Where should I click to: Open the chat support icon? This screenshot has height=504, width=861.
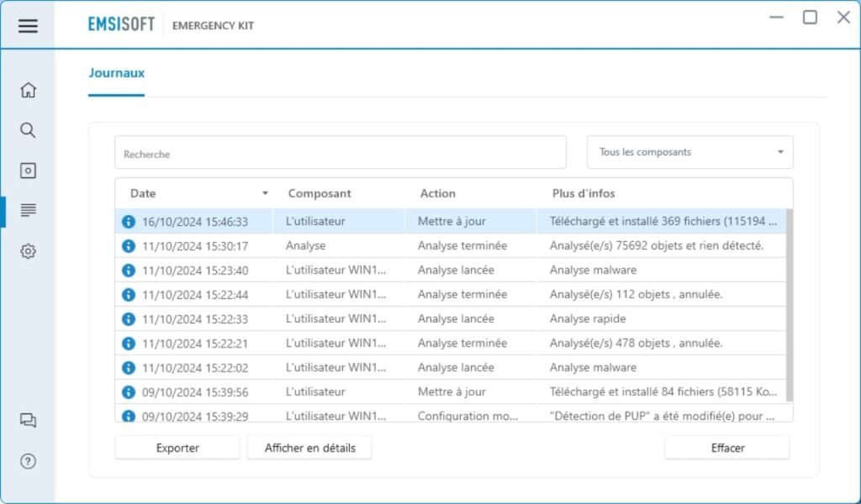click(x=28, y=421)
